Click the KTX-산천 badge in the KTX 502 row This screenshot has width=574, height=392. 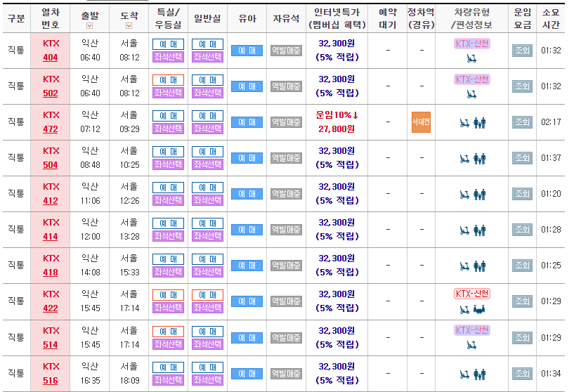(472, 79)
